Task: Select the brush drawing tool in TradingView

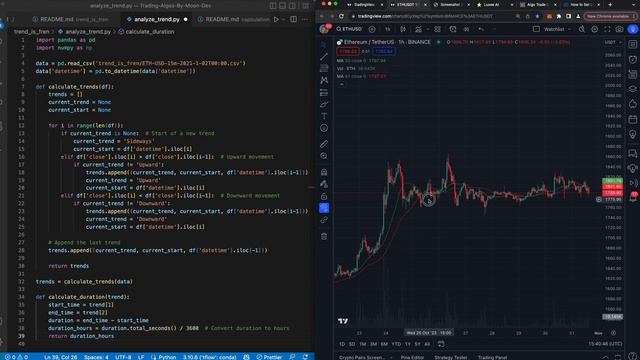Action: click(x=324, y=104)
